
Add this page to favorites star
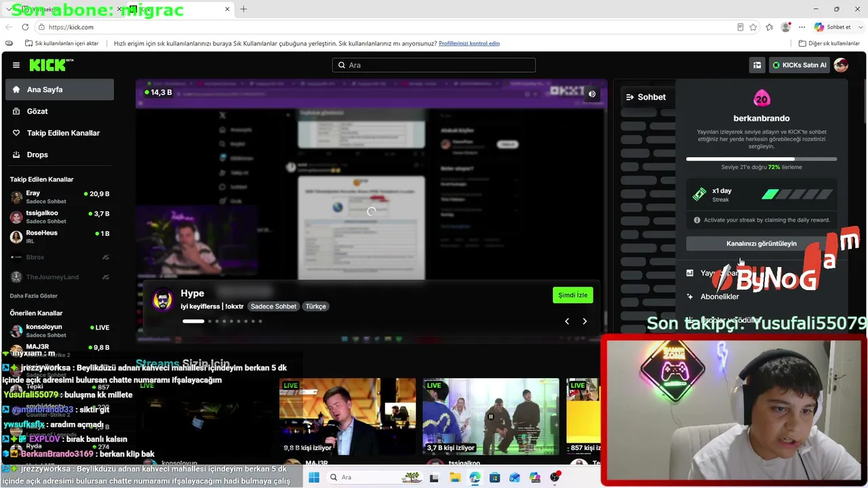tap(753, 27)
